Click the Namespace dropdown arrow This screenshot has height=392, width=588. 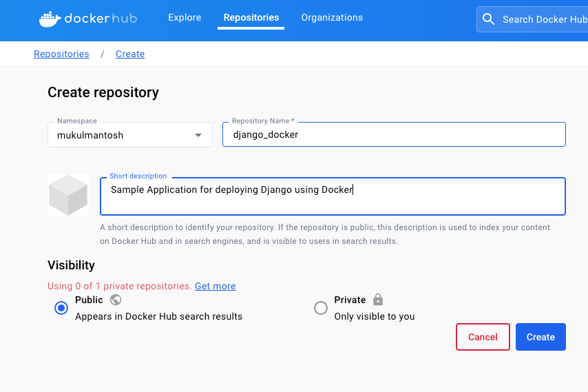[198, 135]
